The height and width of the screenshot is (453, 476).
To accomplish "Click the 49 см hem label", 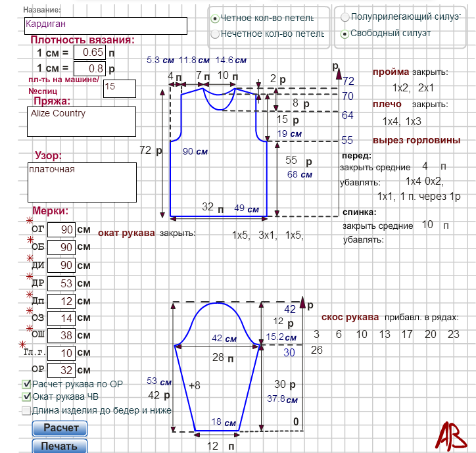I will (247, 208).
